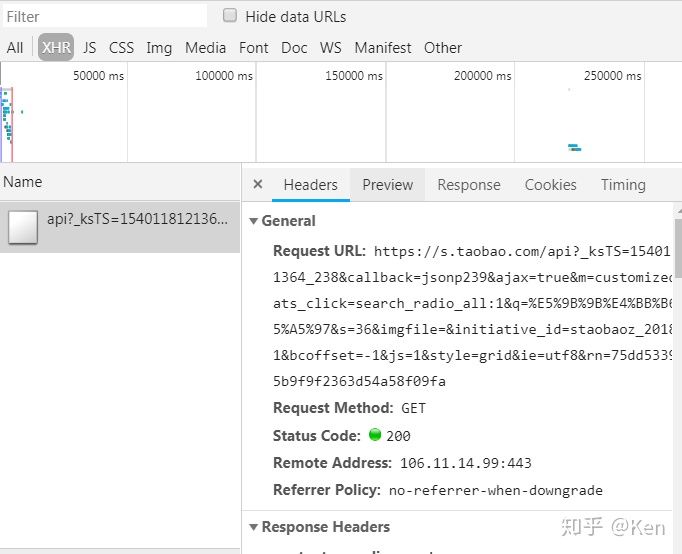
Task: Filter requests by WS
Action: 331,47
